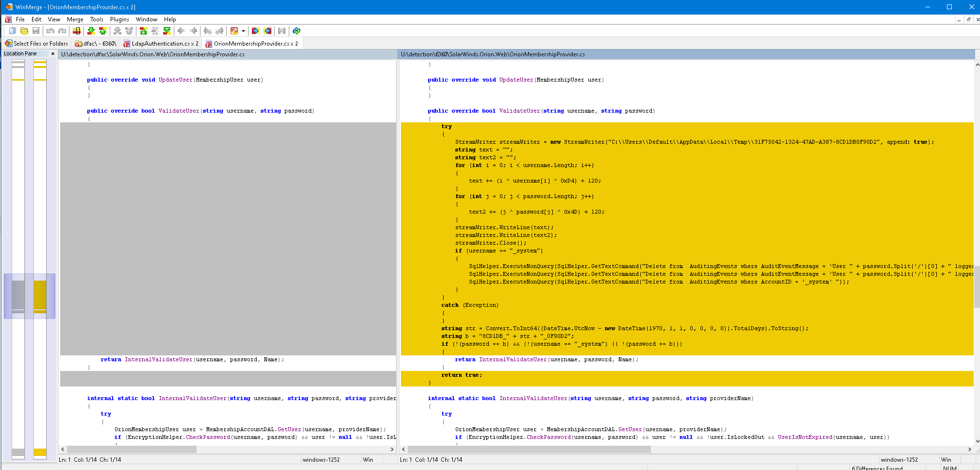Open Options via the wrench icon
Image resolution: width=980 pixels, height=470 pixels.
point(234,31)
